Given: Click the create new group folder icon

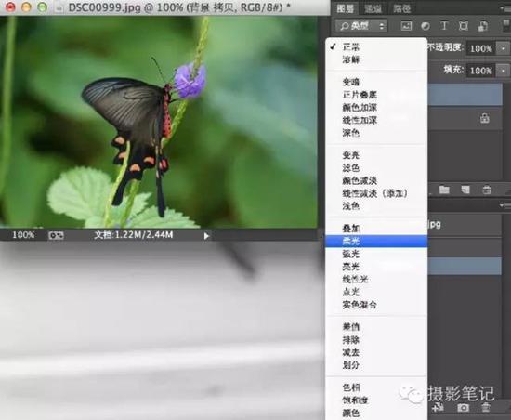Looking at the screenshot, I should pyautogui.click(x=444, y=190).
